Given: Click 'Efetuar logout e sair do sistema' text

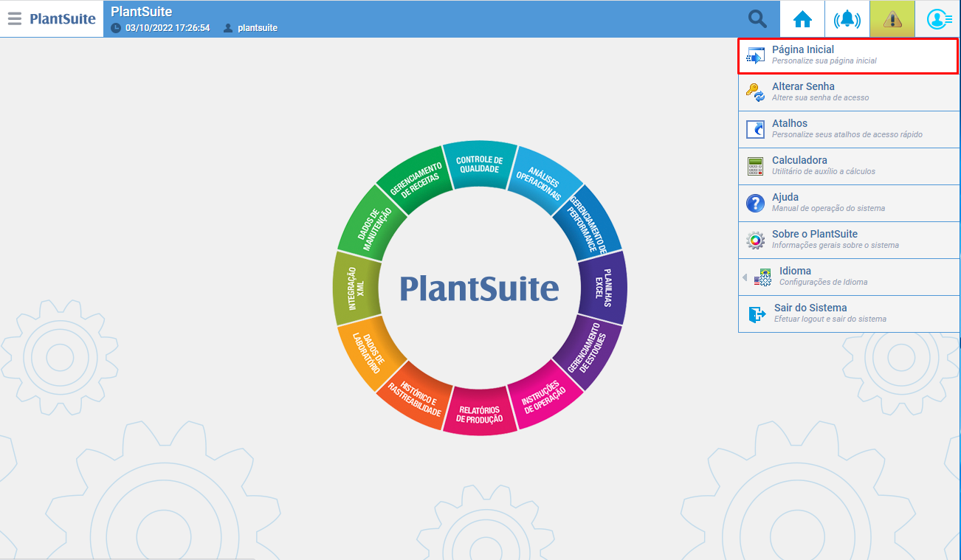Looking at the screenshot, I should click(830, 319).
